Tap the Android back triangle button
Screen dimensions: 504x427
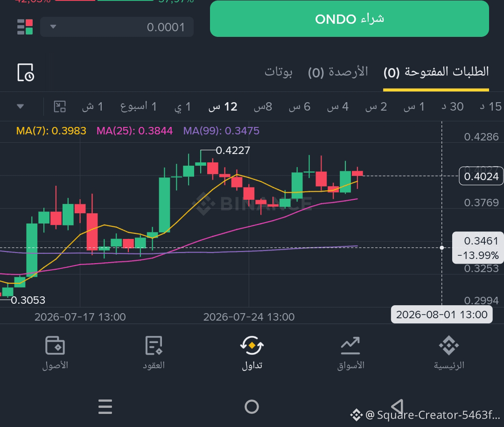tap(398, 406)
